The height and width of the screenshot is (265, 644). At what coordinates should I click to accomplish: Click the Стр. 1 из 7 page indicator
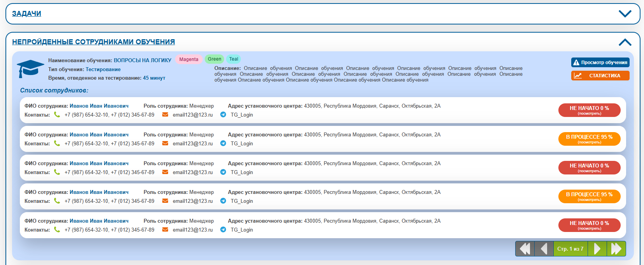[570, 249]
